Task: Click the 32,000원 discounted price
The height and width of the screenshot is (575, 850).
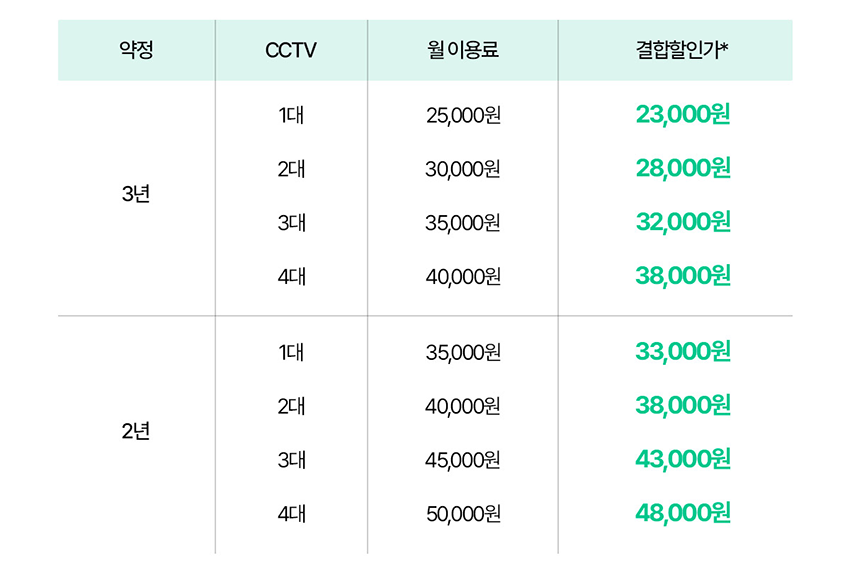Action: pyautogui.click(x=683, y=222)
